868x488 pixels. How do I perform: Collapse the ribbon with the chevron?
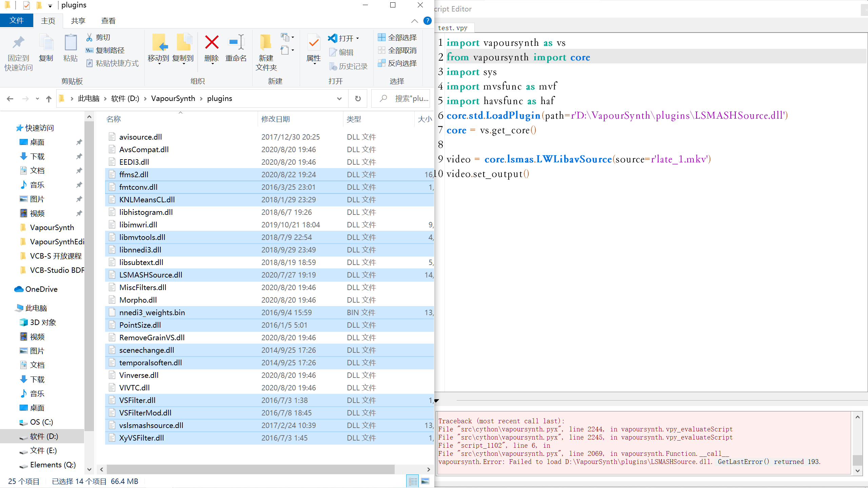coord(414,21)
